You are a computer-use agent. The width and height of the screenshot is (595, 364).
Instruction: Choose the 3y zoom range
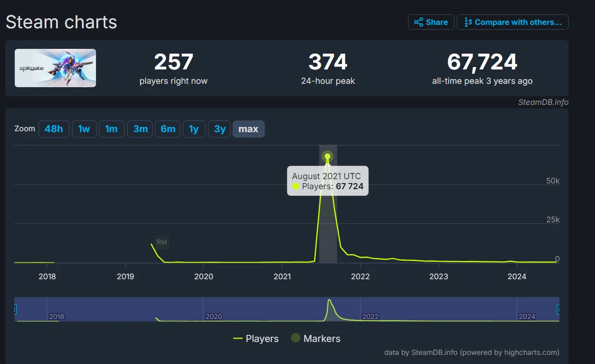coord(220,129)
